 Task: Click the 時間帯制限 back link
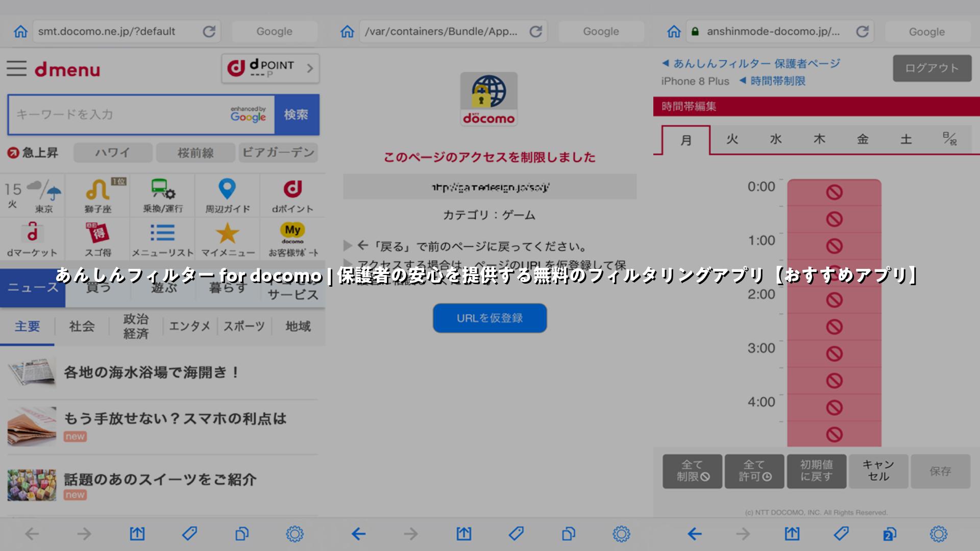(772, 81)
